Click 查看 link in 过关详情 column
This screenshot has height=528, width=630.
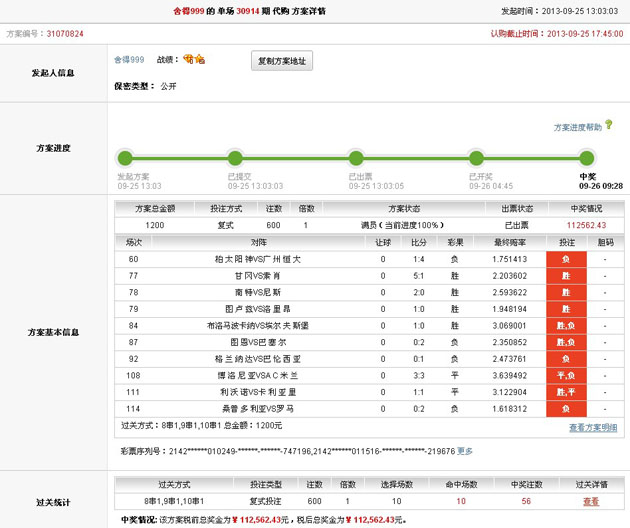591,502
